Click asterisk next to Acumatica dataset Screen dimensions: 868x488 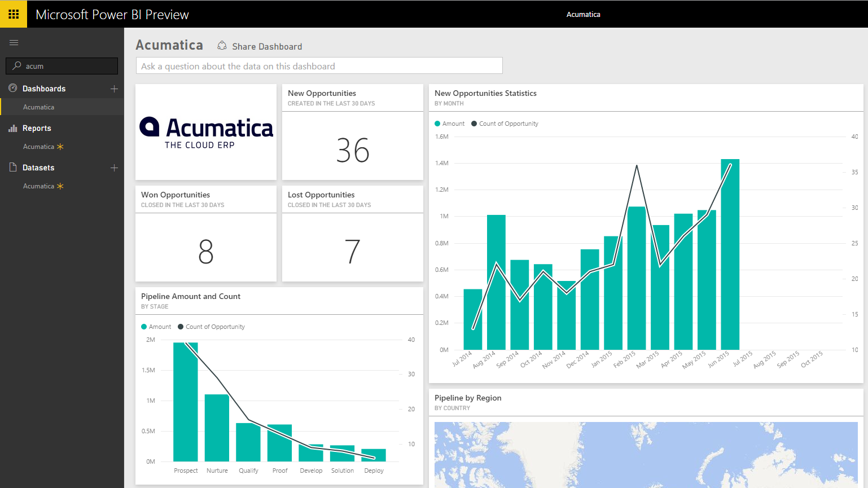60,186
